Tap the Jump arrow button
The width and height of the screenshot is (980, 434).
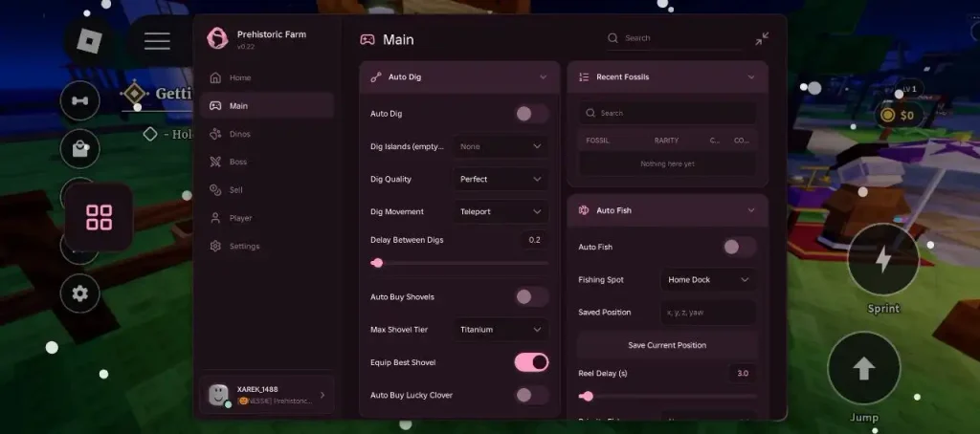tap(864, 368)
